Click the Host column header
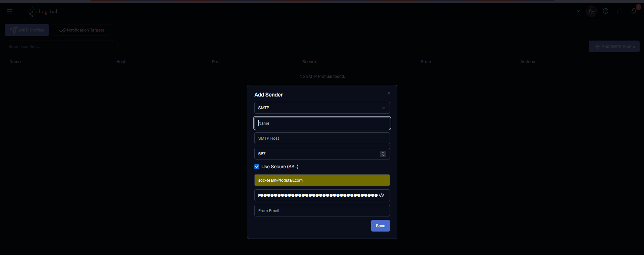 (121, 62)
